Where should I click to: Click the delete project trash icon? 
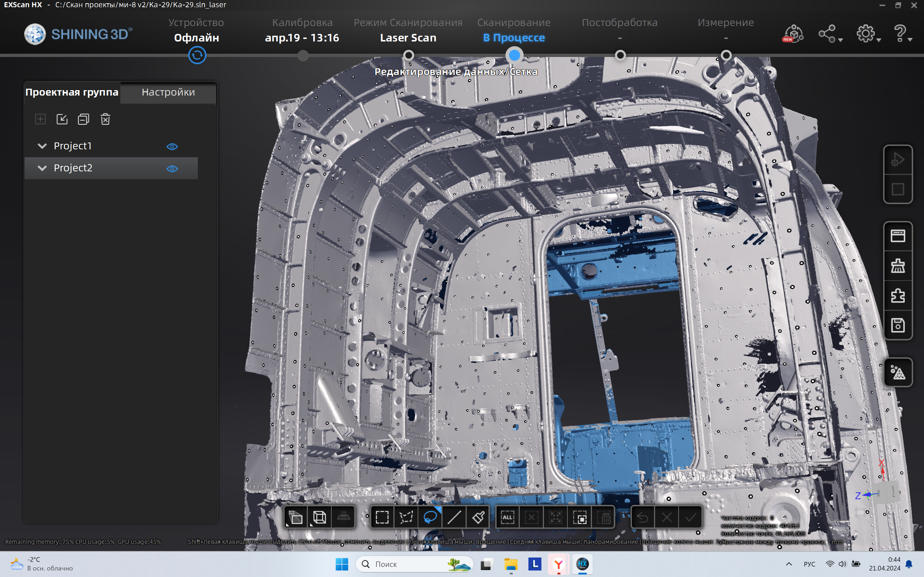[x=105, y=119]
